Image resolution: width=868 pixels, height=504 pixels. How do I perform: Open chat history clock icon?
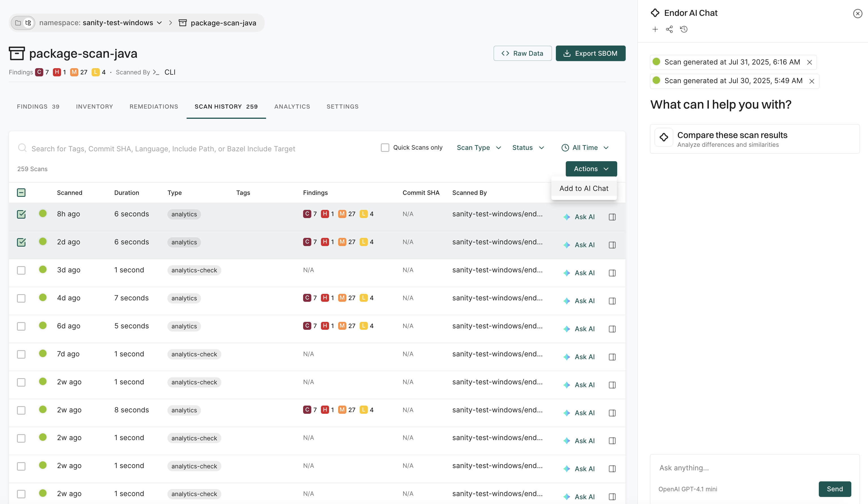click(684, 29)
